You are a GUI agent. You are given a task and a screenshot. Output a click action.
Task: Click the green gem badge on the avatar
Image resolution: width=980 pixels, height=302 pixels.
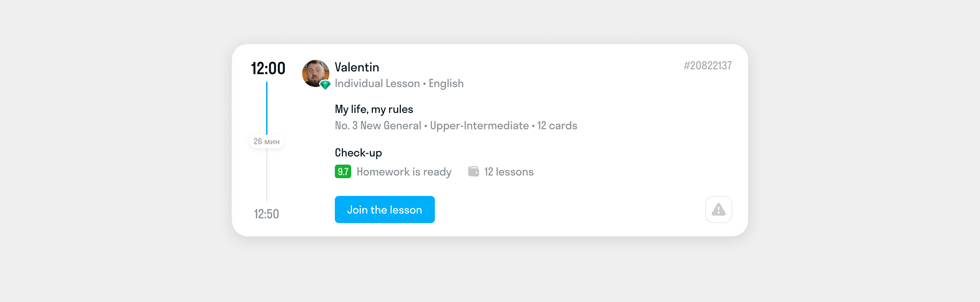click(x=325, y=84)
